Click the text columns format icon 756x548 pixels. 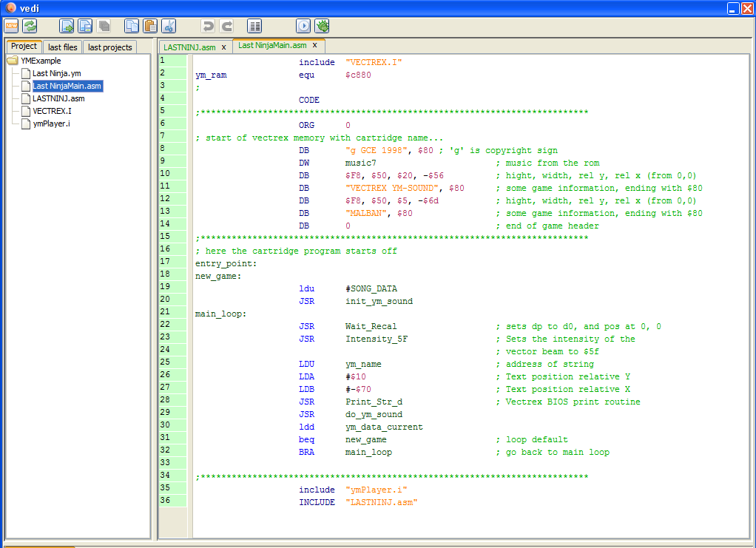tap(254, 26)
